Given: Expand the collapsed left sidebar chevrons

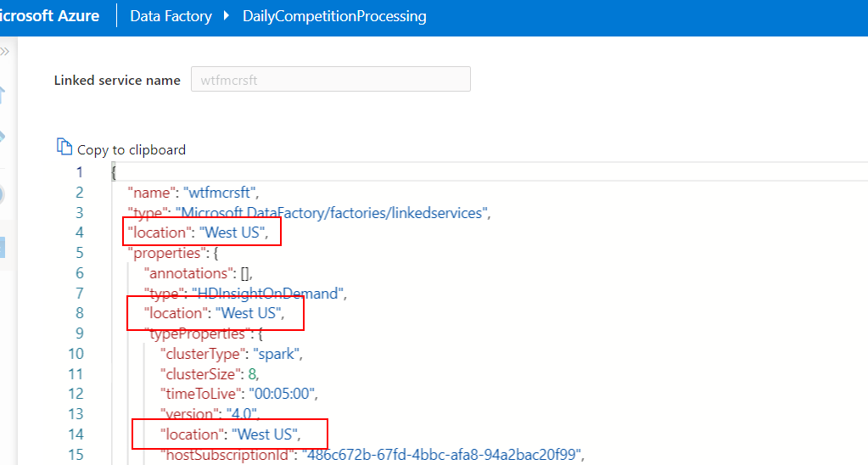Looking at the screenshot, I should 5,52.
